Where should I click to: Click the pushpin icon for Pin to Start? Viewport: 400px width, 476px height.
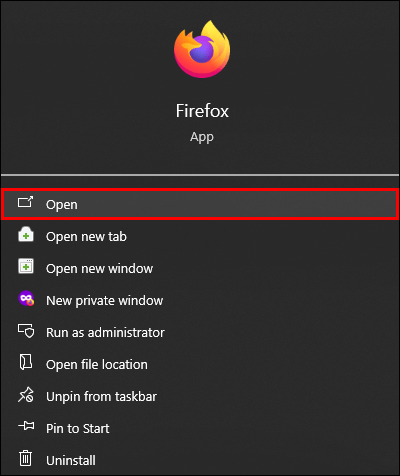26,426
